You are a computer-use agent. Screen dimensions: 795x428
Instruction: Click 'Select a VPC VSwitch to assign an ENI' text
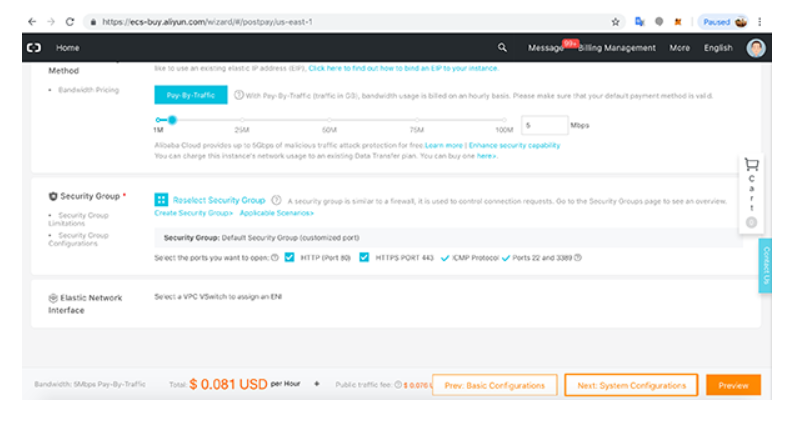tap(218, 297)
